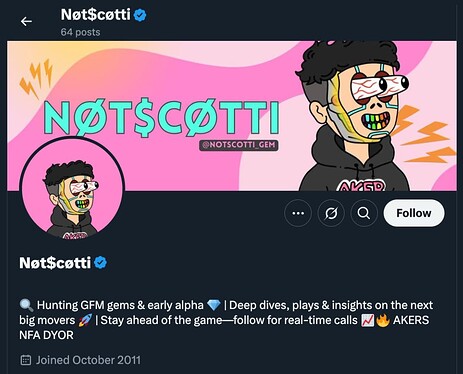The height and width of the screenshot is (374, 463).
Task: Click the Nøt$cøtti title in the top header
Action: click(x=95, y=15)
